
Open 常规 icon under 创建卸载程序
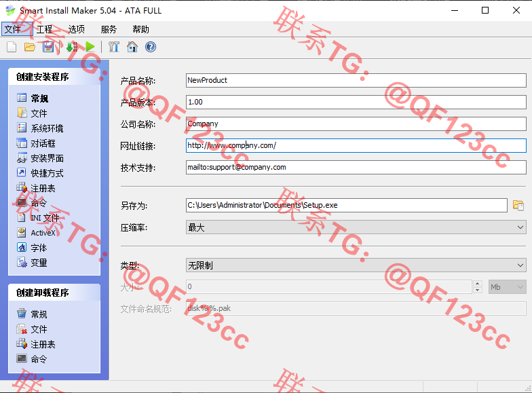22,314
